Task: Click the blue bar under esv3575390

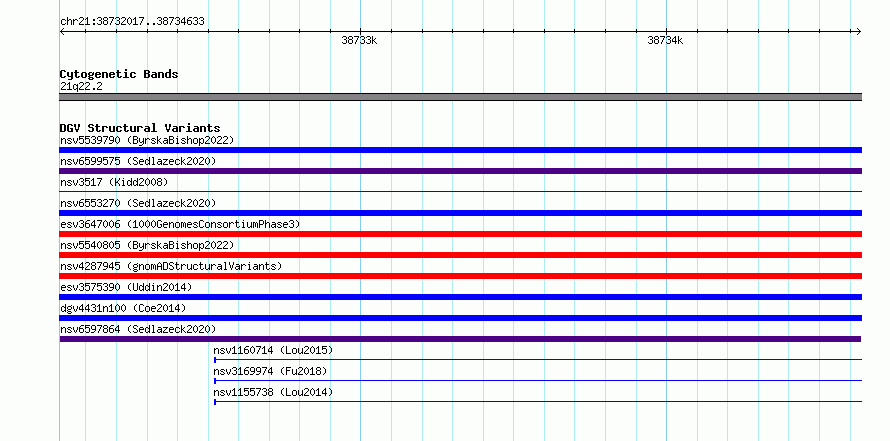Action: [x=461, y=297]
